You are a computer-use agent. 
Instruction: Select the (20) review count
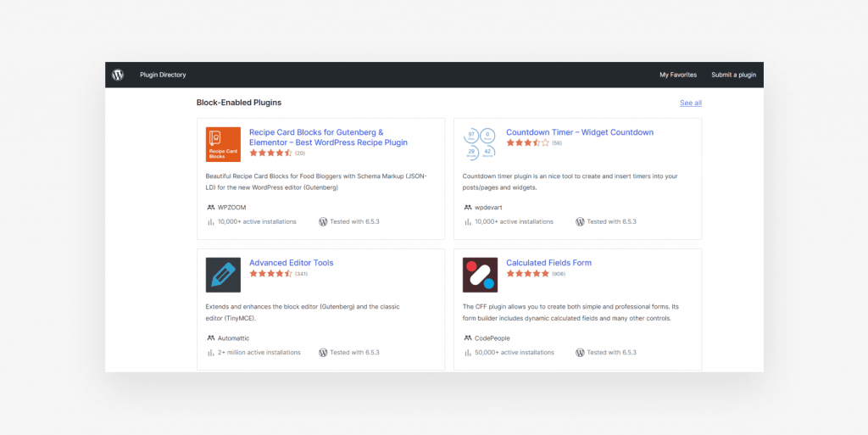300,153
